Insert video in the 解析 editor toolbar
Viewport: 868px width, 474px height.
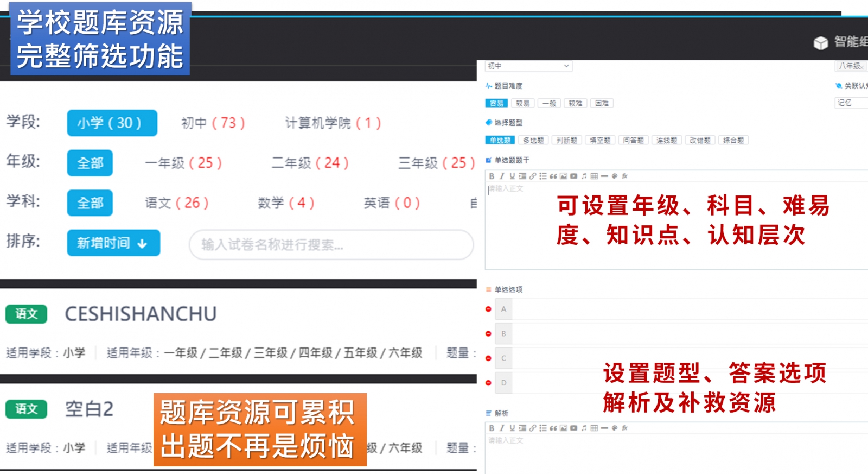573,428
